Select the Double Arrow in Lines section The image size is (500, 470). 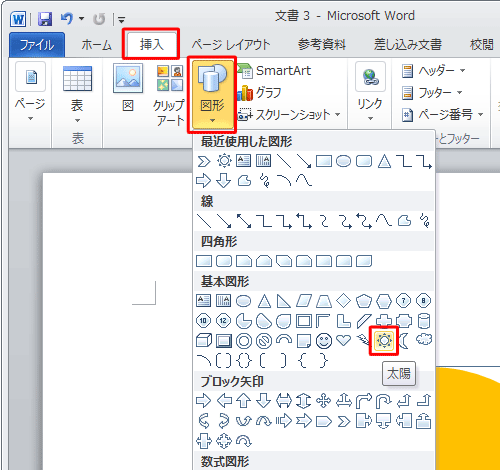tap(244, 221)
